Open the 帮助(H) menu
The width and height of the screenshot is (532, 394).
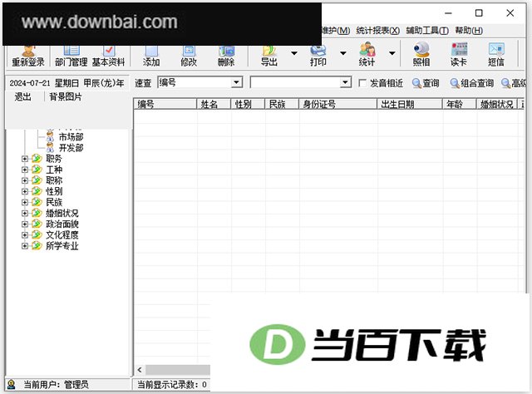pyautogui.click(x=469, y=31)
